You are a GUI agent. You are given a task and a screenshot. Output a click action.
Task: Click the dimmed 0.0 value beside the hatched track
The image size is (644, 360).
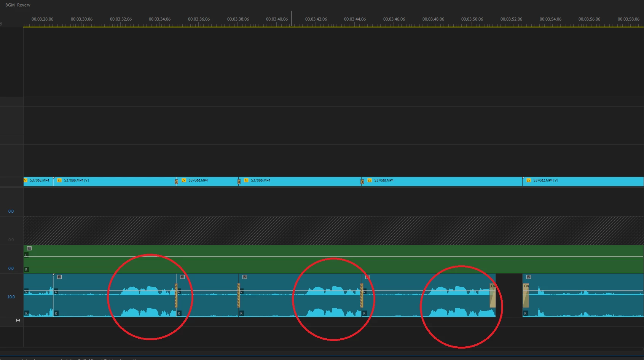(11, 240)
